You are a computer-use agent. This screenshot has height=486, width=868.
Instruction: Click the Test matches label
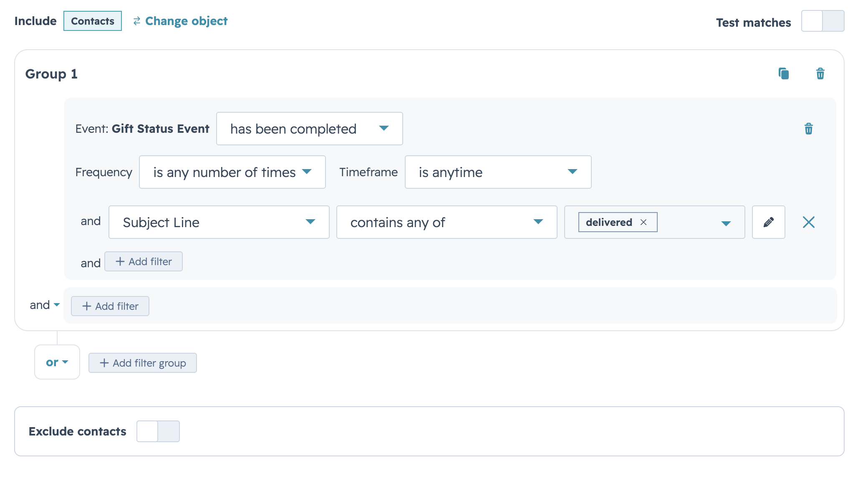tap(754, 23)
